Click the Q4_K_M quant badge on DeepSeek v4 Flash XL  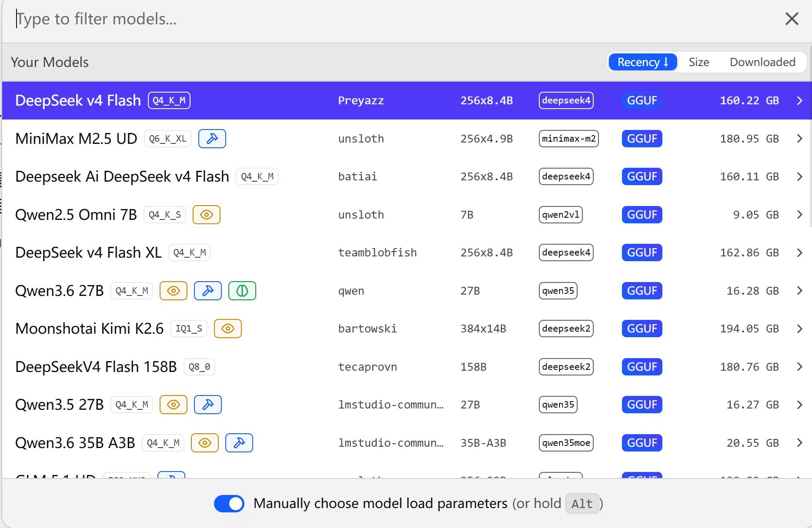click(x=190, y=252)
